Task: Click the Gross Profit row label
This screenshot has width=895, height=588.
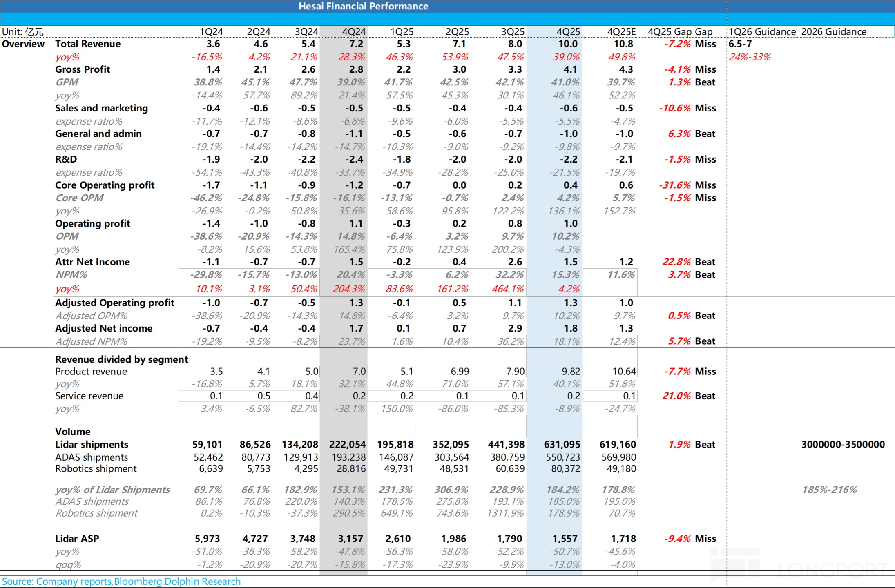Action: [x=83, y=69]
